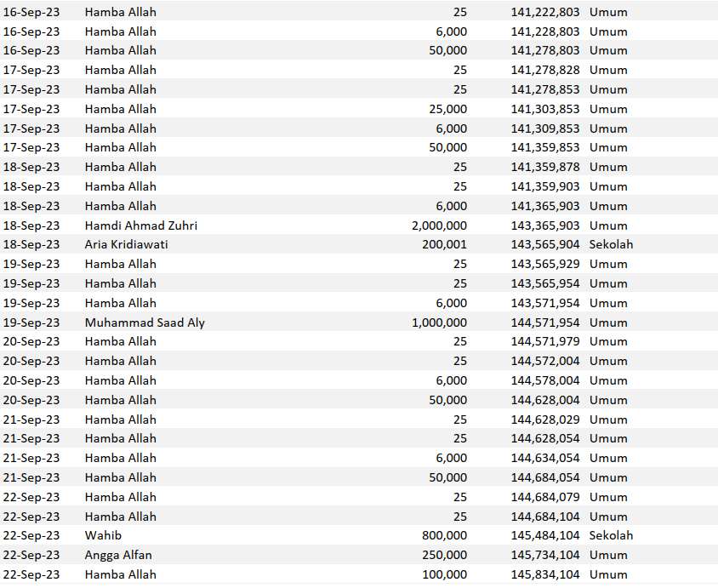This screenshot has width=718, height=588.
Task: Click the 1,000,000 amount cell
Action: (439, 323)
